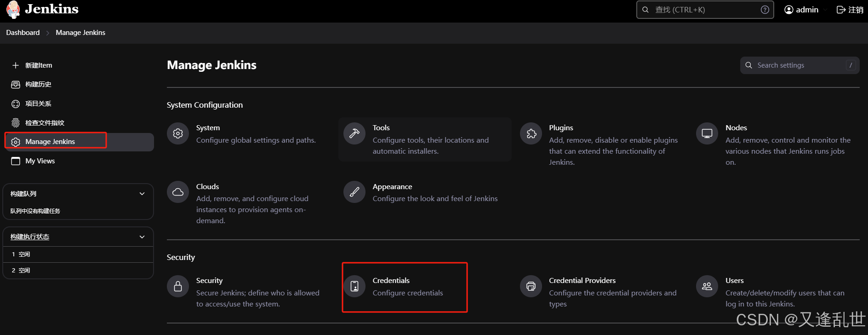Collapse the 构建执行状态 panel chevron

(142, 237)
